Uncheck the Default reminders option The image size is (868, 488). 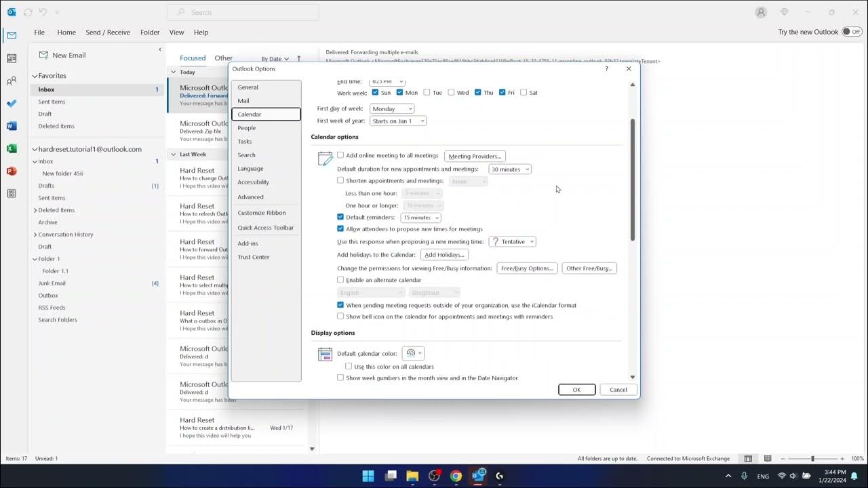click(340, 217)
